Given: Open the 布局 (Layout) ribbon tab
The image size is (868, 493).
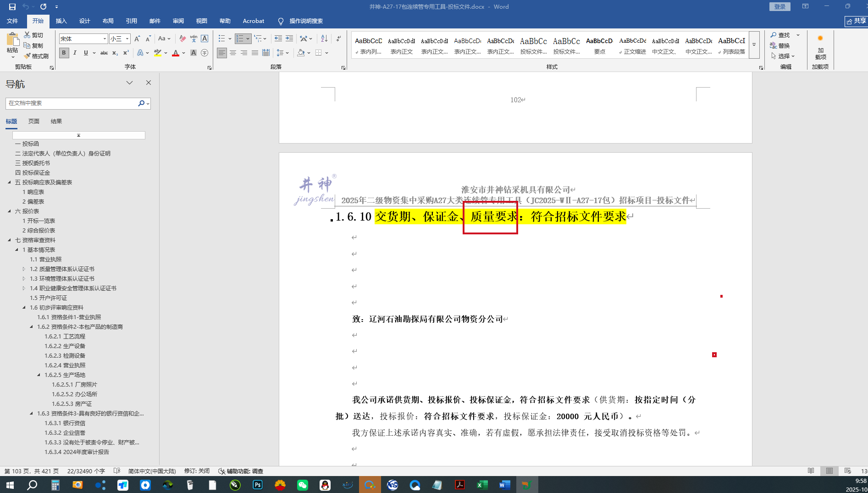Looking at the screenshot, I should pos(108,21).
